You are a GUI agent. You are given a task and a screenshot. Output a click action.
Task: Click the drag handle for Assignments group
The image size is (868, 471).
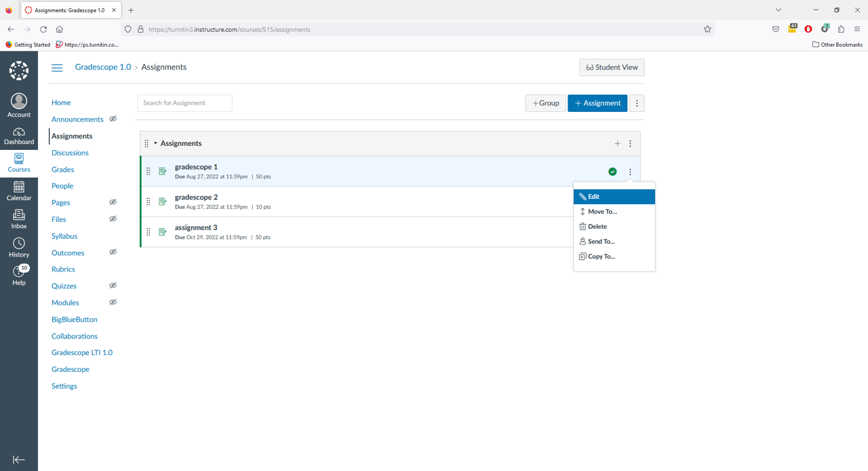(146, 143)
